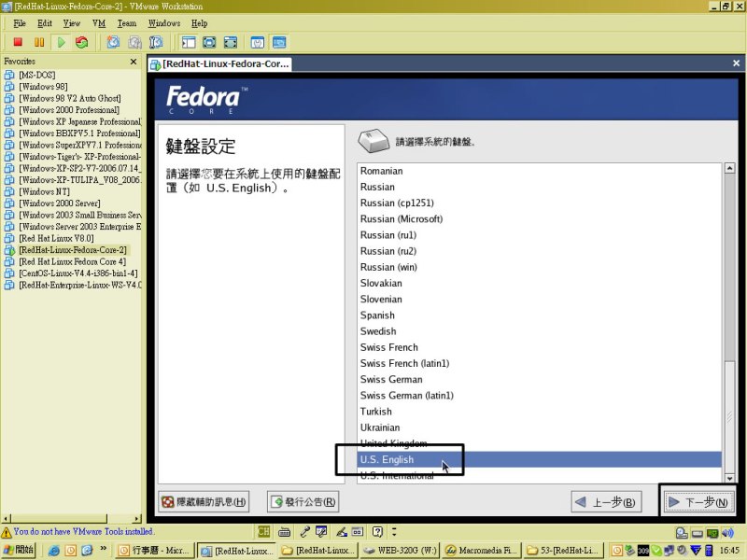Image resolution: width=747 pixels, height=560 pixels.
Task: Click the Back button 上一步(B)
Action: 606,502
